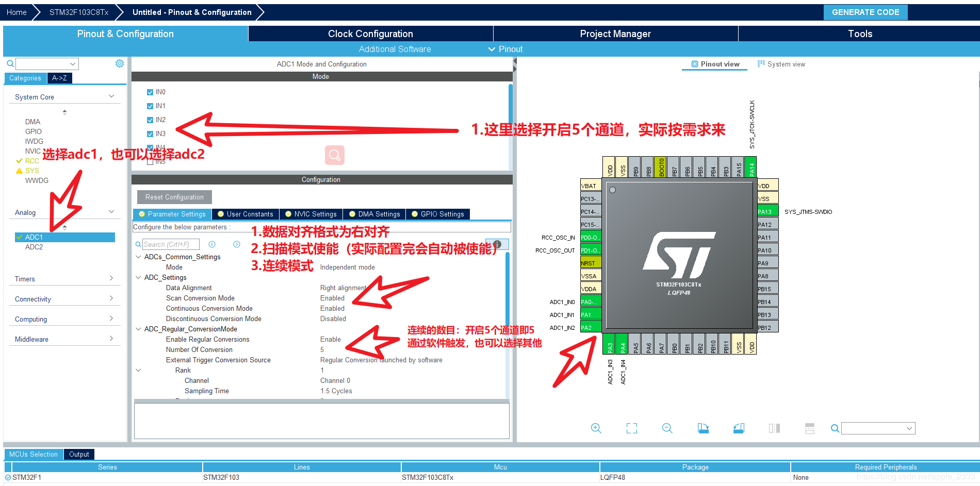Open the Tools tab
Image resolution: width=980 pixels, height=486 pixels.
coord(860,33)
